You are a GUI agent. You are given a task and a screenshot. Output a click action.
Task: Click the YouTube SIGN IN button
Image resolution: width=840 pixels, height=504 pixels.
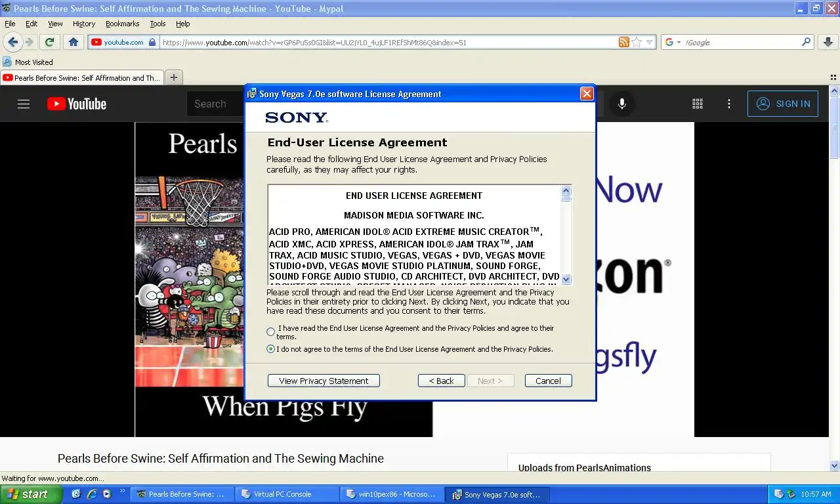coord(783,104)
